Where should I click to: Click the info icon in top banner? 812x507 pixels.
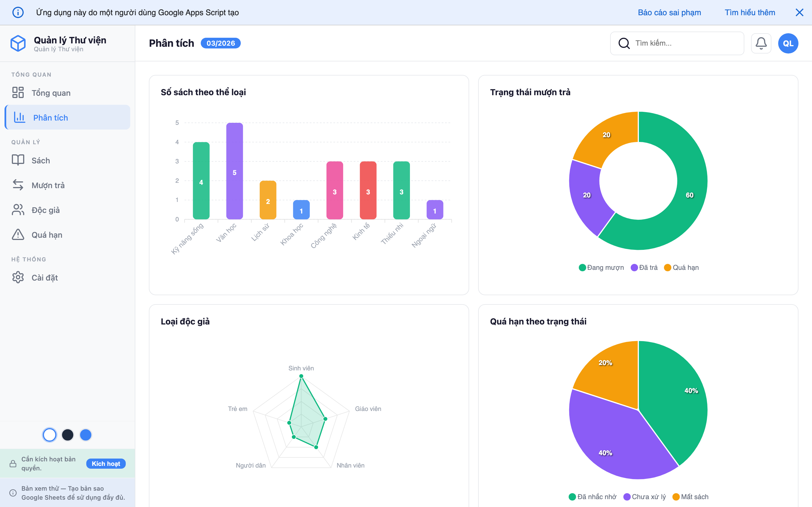point(18,12)
